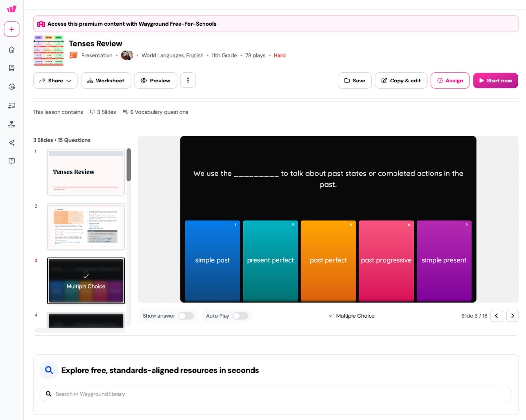The height and width of the screenshot is (420, 526).
Task: Open the Help question-mark icon
Action: 12,161
